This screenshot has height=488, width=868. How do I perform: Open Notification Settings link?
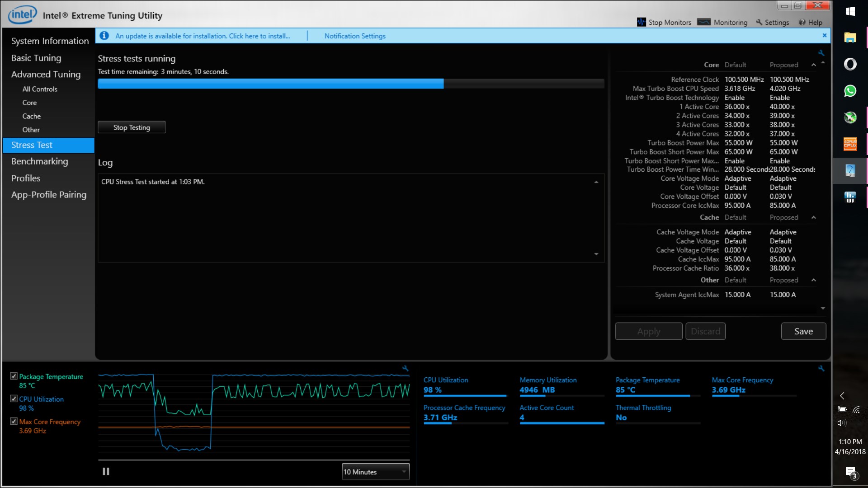coord(355,36)
